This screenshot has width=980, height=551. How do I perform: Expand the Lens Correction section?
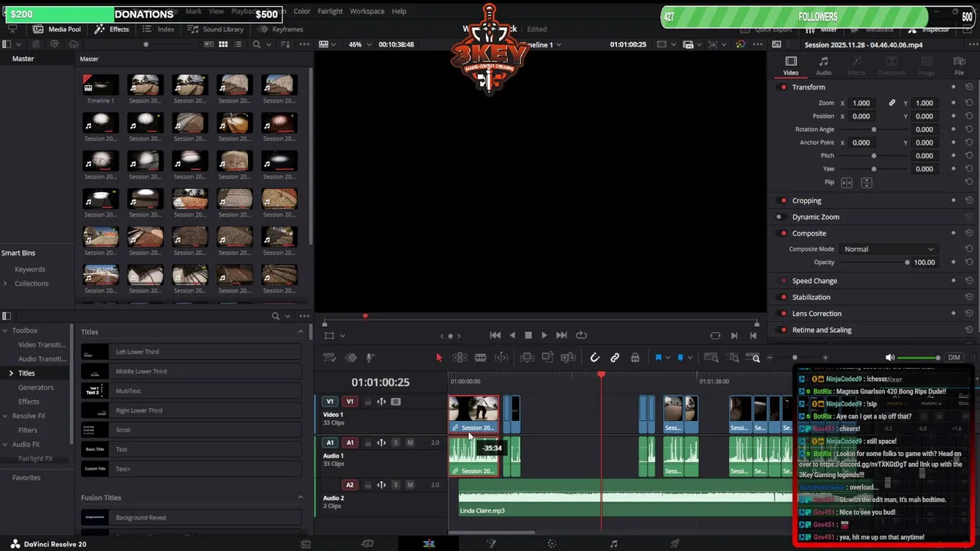(816, 314)
